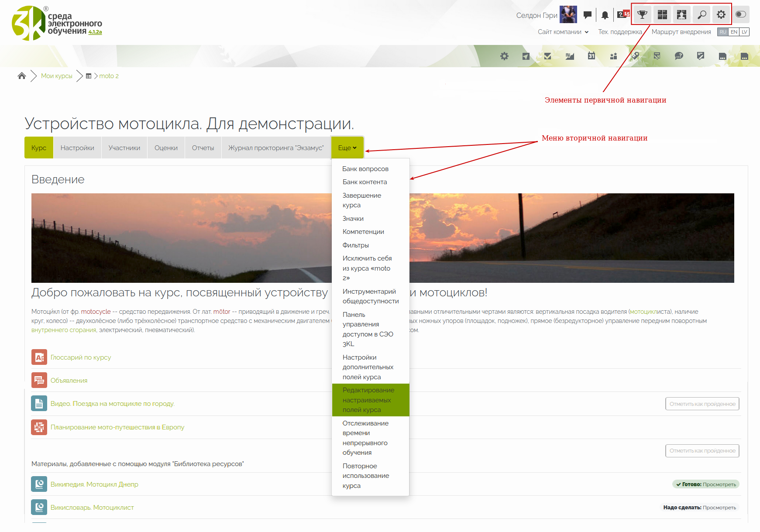Go to home via house icon
This screenshot has height=532, width=760.
22,76
